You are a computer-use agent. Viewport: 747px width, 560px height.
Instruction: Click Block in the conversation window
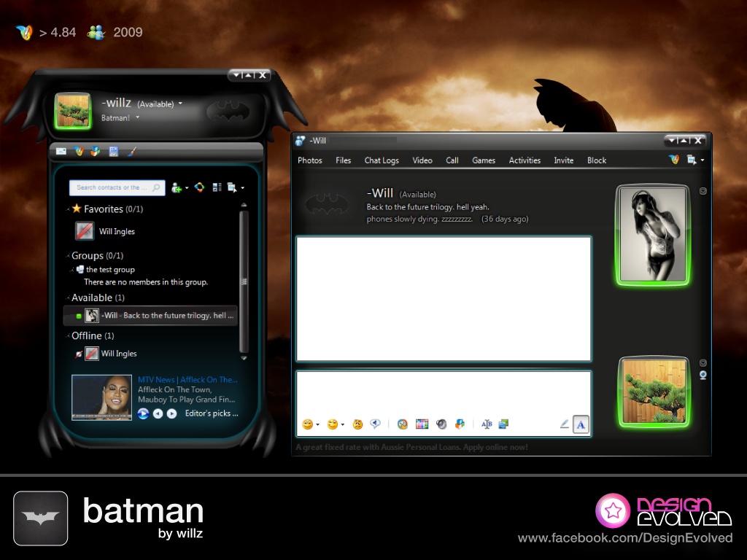597,160
